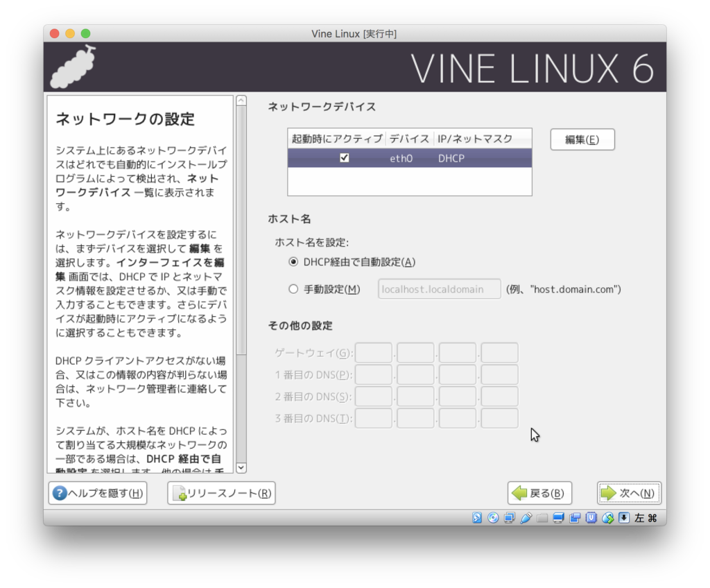
Task: Minimize the Vine Linux VM window
Action: pos(70,33)
